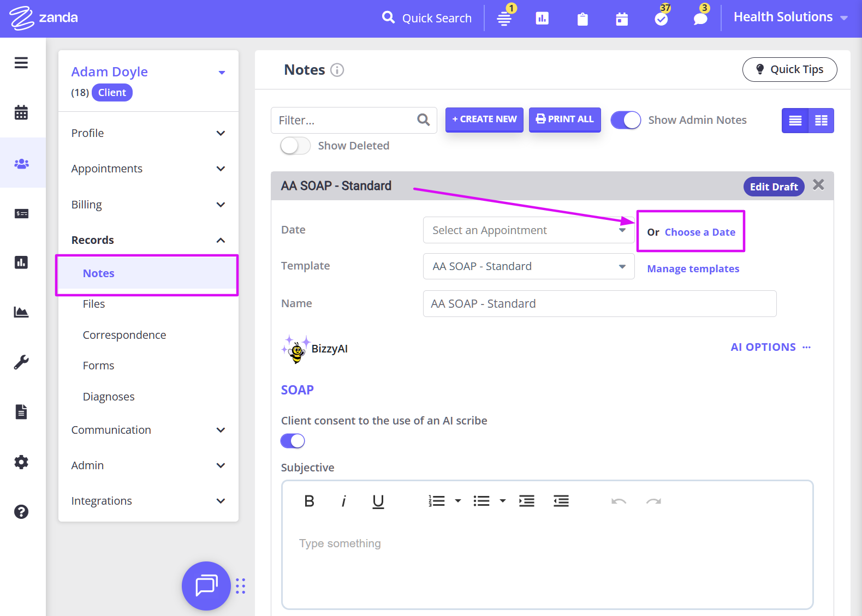This screenshot has width=862, height=616.
Task: Open the chat messages icon in header
Action: click(700, 19)
